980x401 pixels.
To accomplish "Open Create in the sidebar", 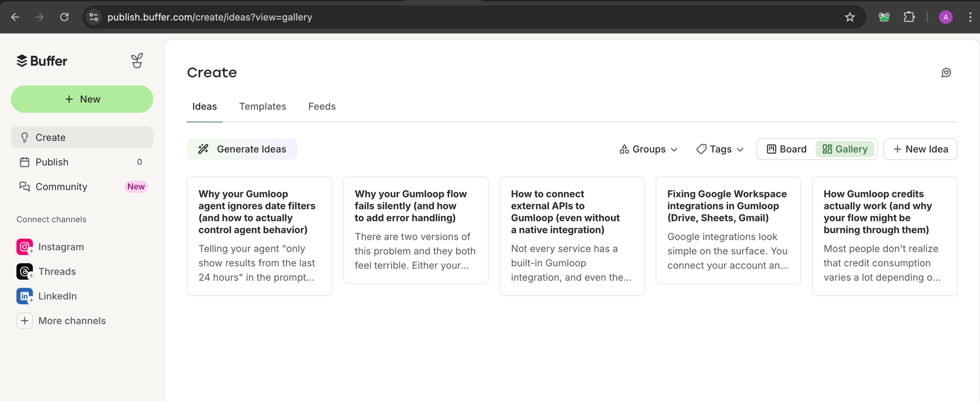I will (82, 138).
